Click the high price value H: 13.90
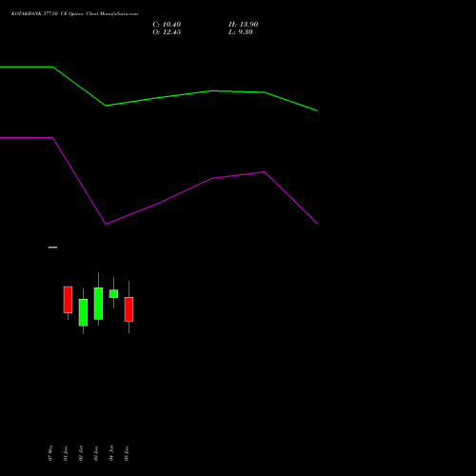The width and height of the screenshot is (476, 476). 243,25
